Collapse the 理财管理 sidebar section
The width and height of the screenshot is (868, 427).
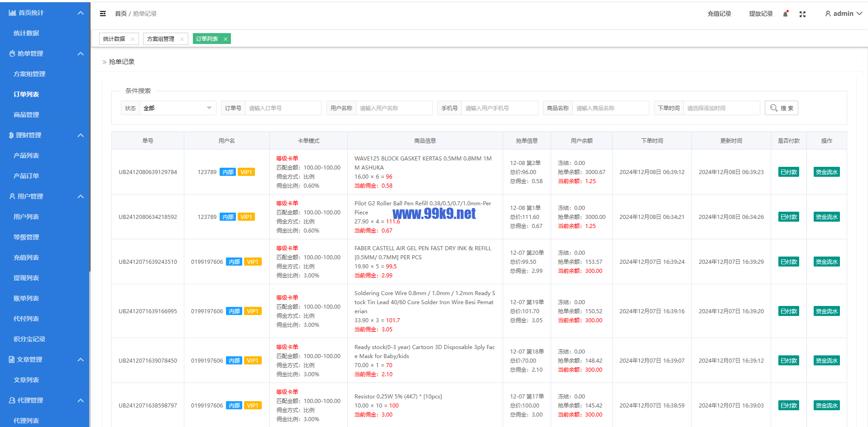click(81, 135)
